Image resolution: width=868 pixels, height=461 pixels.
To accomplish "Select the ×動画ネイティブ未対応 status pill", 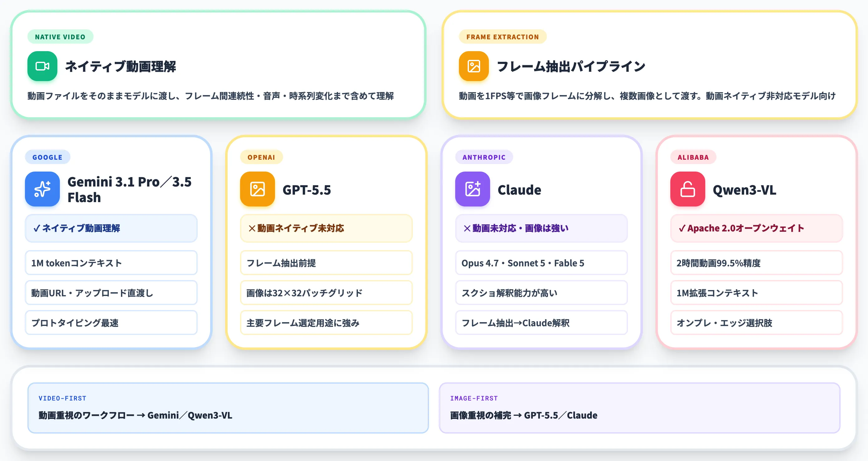I will 326,228.
